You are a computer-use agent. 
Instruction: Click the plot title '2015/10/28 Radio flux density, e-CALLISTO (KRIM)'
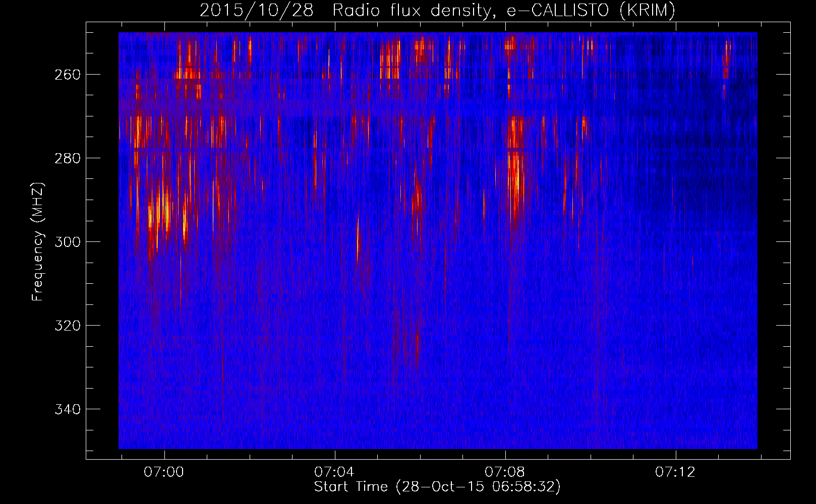click(437, 11)
